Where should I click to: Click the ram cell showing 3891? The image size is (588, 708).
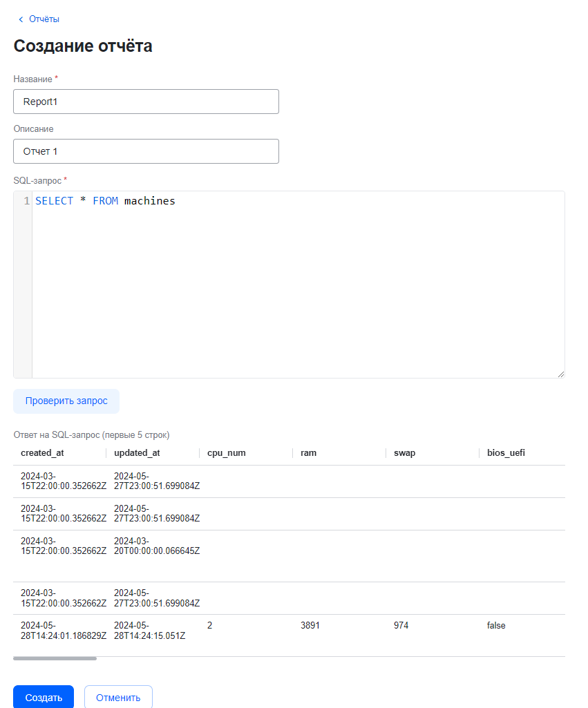click(310, 626)
